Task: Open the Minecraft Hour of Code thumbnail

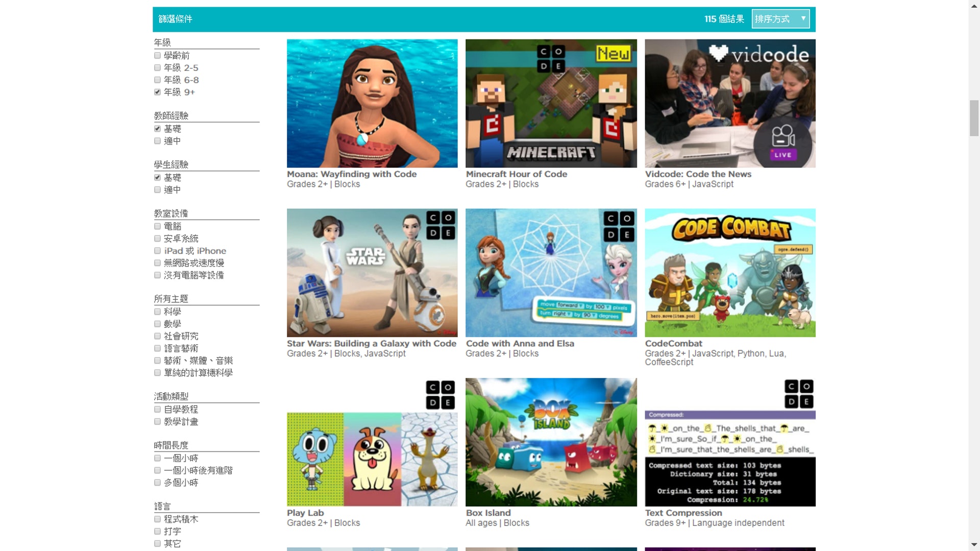Action: tap(551, 103)
